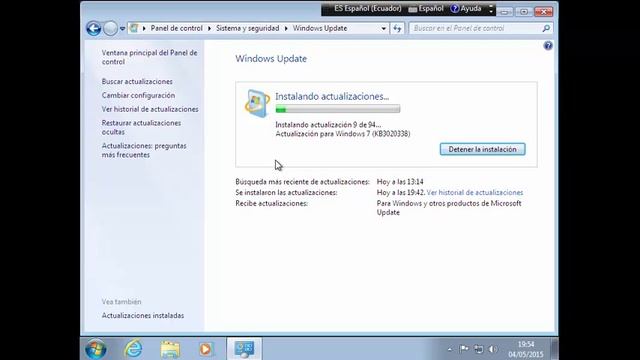Select the Panel de control breadcrumb
Viewport: 640px width, 360px height.
[176, 28]
